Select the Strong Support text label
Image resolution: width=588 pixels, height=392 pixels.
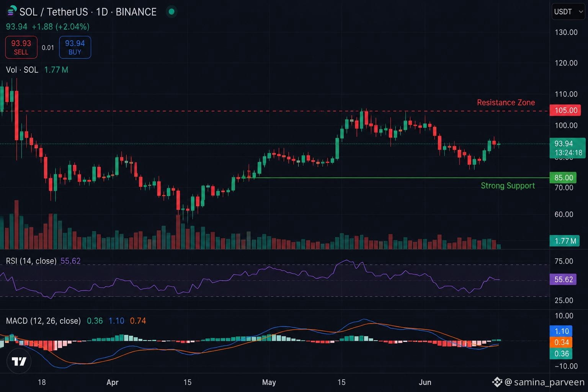coord(508,186)
